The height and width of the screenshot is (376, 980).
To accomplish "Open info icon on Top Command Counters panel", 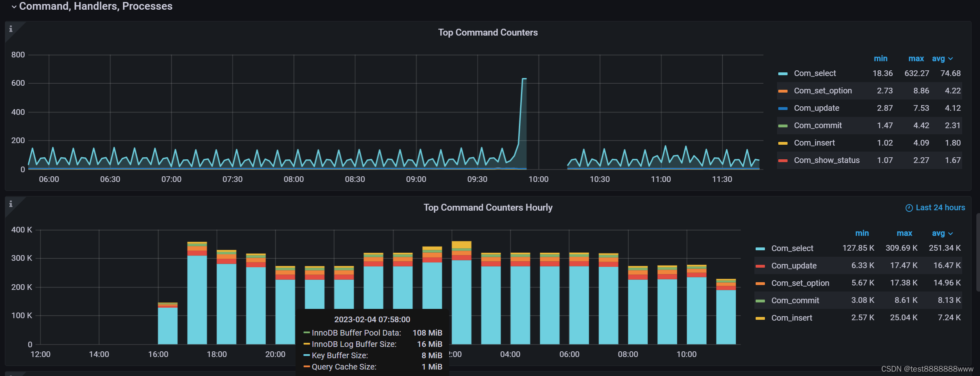I will click(11, 29).
